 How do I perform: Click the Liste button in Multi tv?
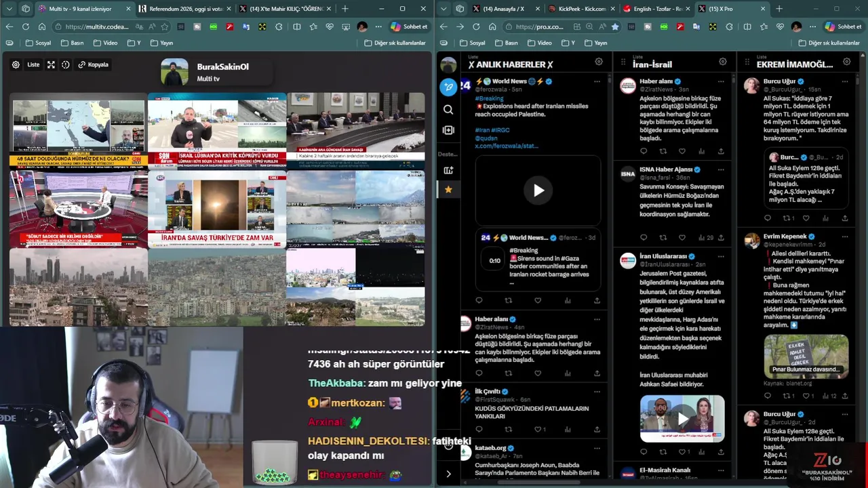coord(33,65)
